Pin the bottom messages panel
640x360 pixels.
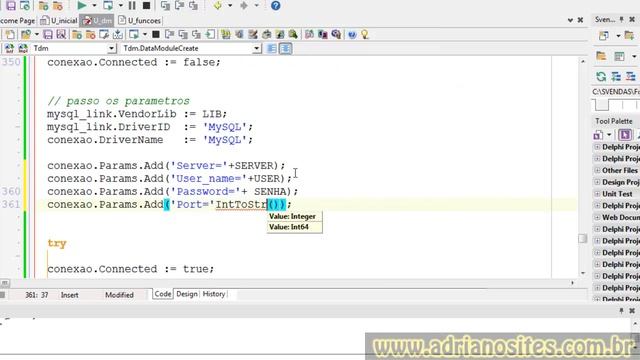tap(621, 311)
